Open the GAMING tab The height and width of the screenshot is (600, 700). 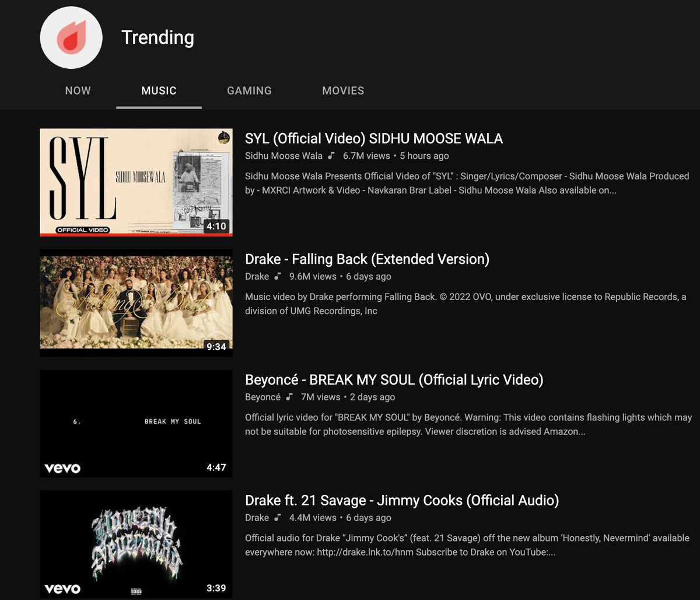point(249,90)
